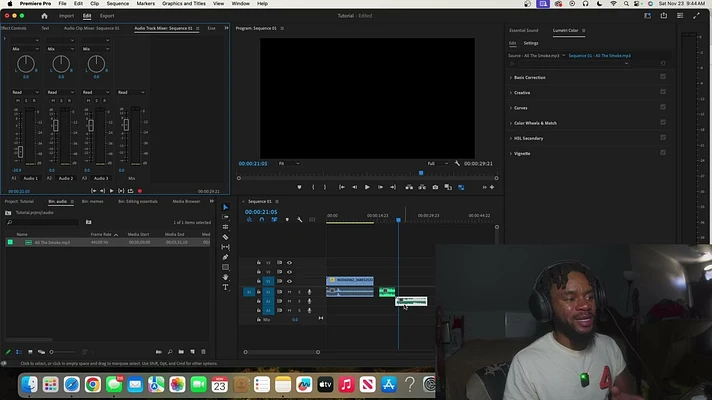Image resolution: width=712 pixels, height=400 pixels.
Task: Open the Full playback resolution dropdown
Action: [x=438, y=163]
